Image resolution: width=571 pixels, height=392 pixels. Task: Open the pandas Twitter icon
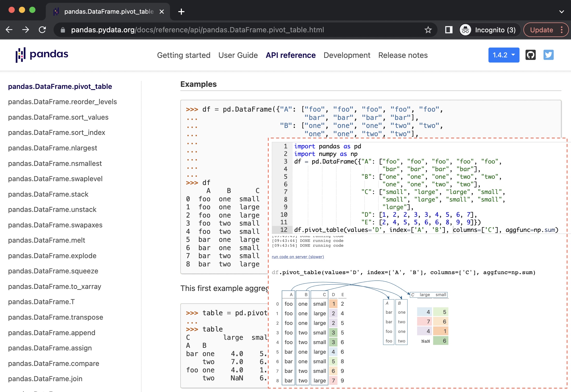click(x=548, y=55)
